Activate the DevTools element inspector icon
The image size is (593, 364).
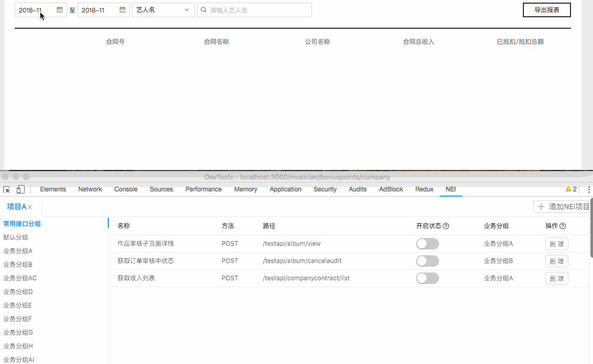(x=6, y=189)
